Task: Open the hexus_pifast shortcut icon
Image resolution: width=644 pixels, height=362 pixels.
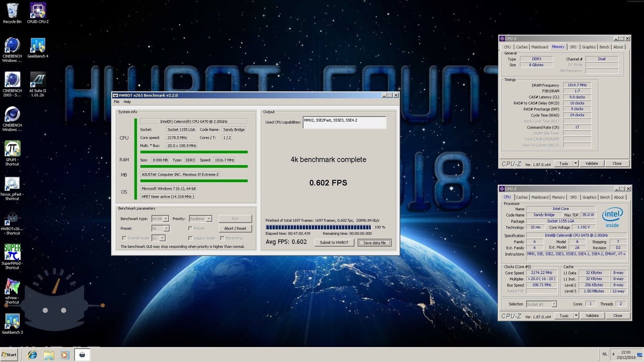Action: coord(12,188)
